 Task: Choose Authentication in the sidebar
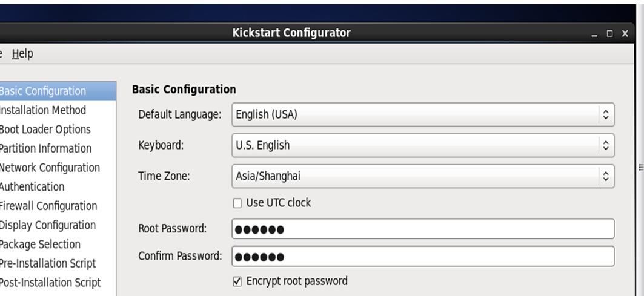click(x=57, y=187)
